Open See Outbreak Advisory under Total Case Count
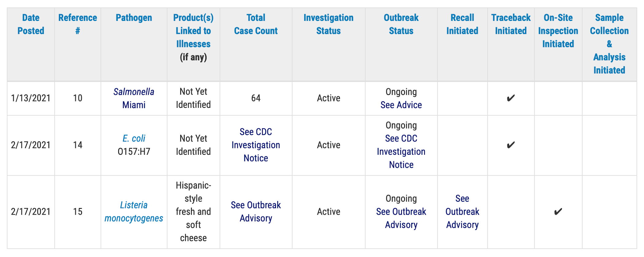Screen dimensions: 644x257 (x=256, y=212)
